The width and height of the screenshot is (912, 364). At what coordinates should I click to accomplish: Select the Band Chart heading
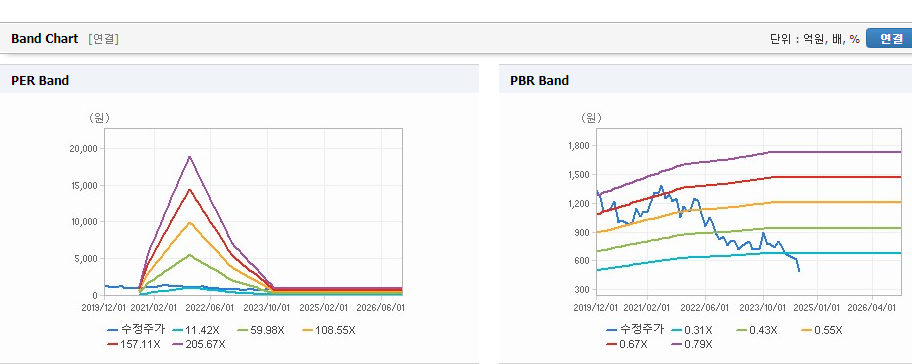pos(44,39)
